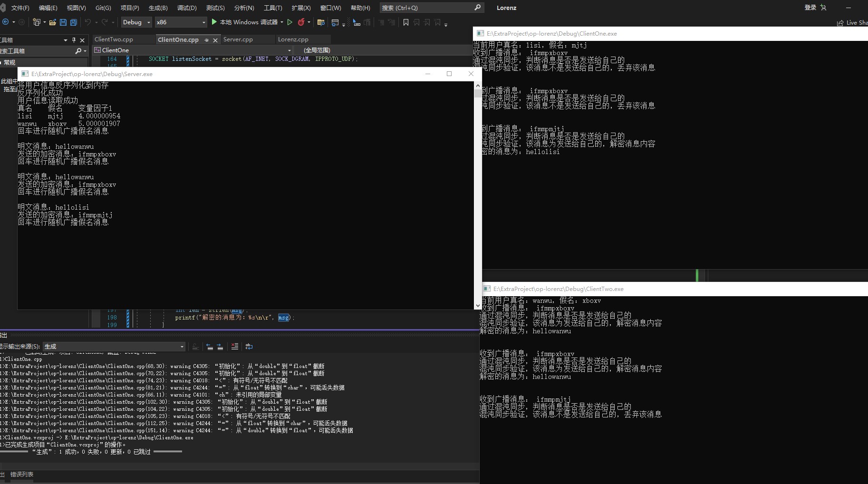Click the Save All toolbar icon
Viewport: 868px width, 484px height.
point(74,22)
